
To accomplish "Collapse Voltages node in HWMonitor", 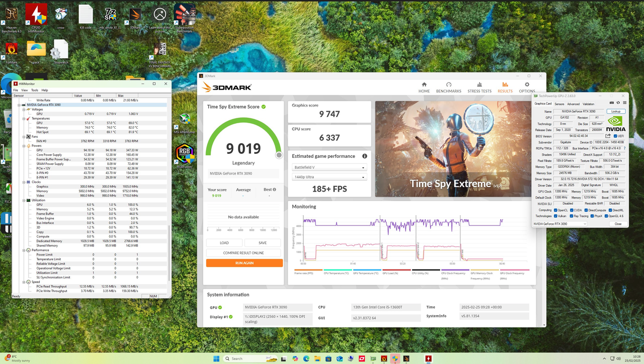I will coord(24,109).
